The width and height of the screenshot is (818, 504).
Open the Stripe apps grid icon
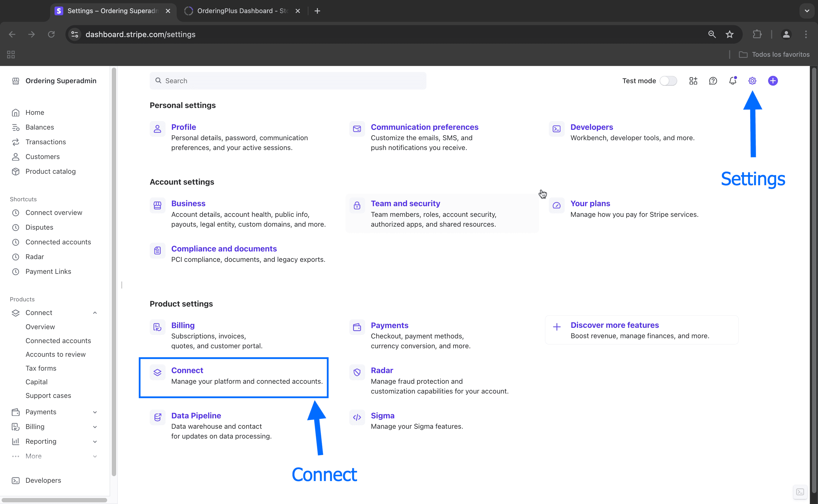[693, 81]
